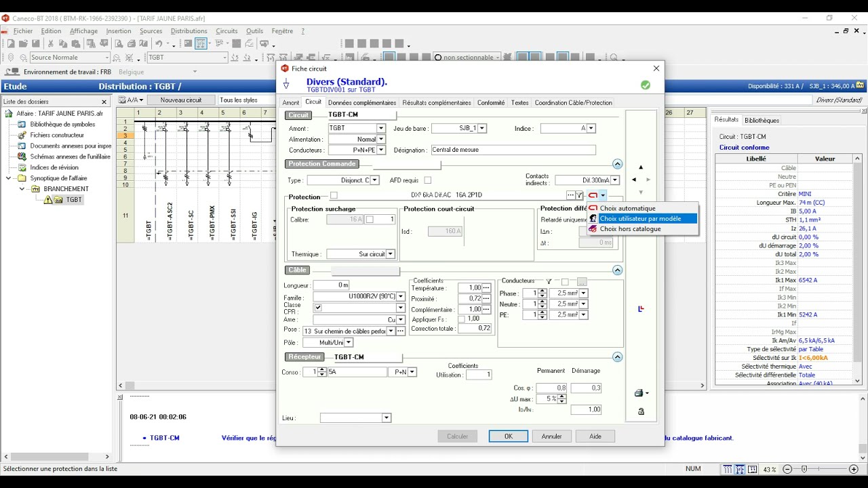Toggle the AFD requis checkbox
Screen dimensions: 868x488
[428, 180]
